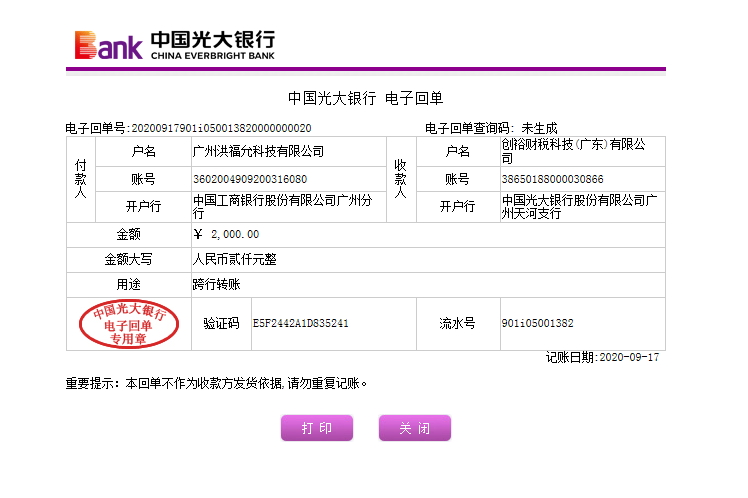Select payee bank 中国光大银行股份有限公司广州天河支行
Viewport: 748px width, 498px height.
(580, 207)
